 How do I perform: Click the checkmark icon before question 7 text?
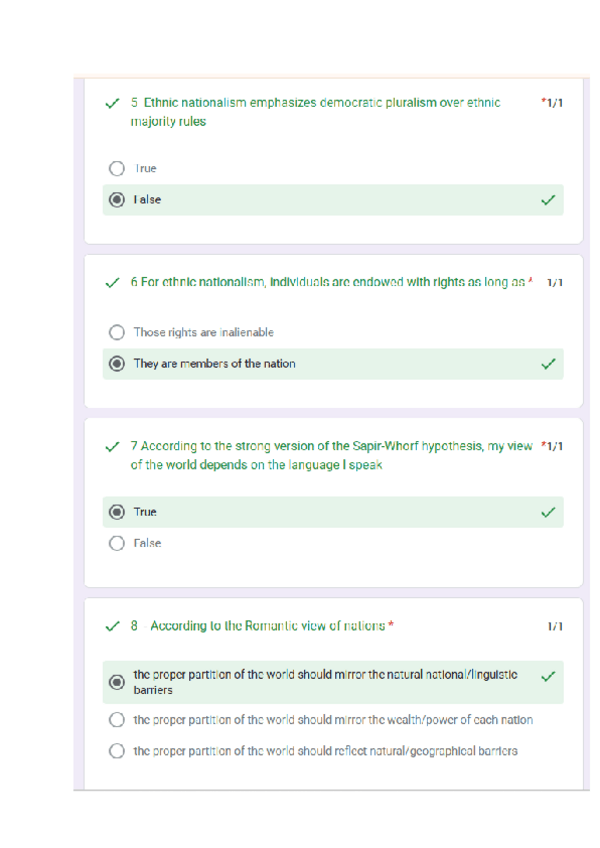pos(112,446)
